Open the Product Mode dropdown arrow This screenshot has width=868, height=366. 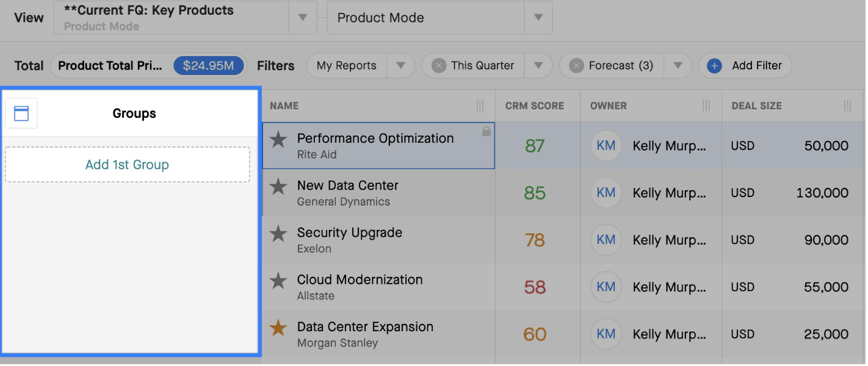pyautogui.click(x=538, y=18)
